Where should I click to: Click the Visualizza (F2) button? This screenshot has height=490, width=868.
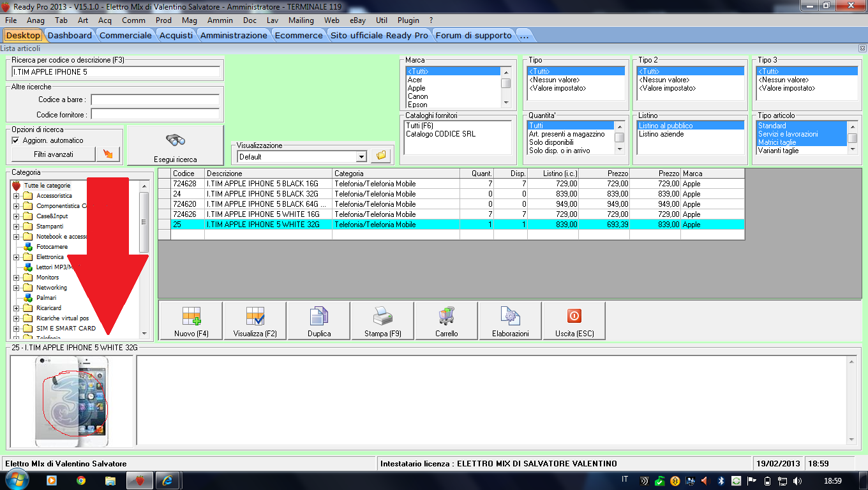point(255,321)
